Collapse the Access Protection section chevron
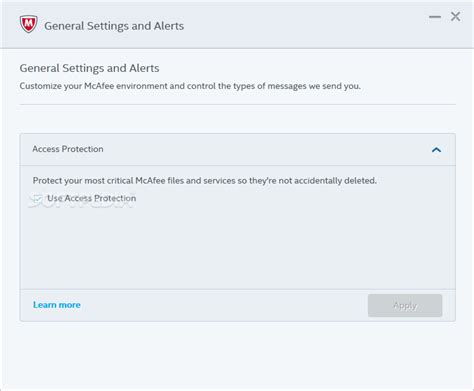This screenshot has height=391, width=474. [x=436, y=150]
